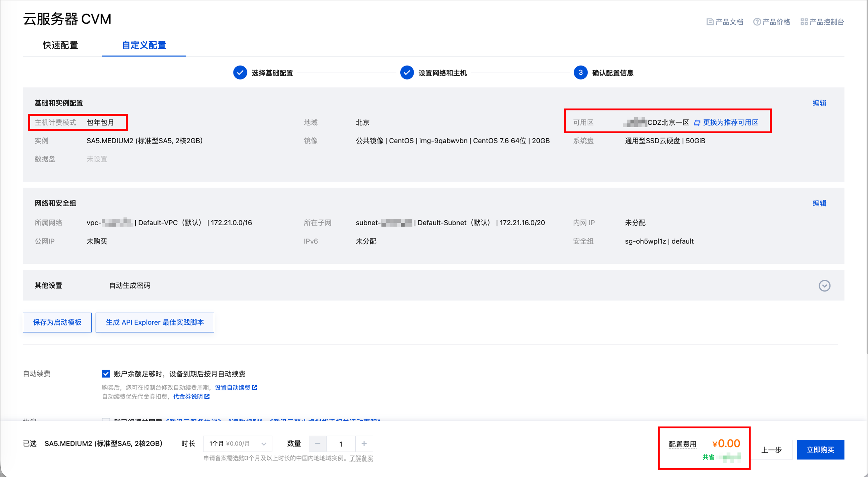868x477 pixels.
Task: Check the partially hidden 协议 agreement checkbox
Action: 106,420
